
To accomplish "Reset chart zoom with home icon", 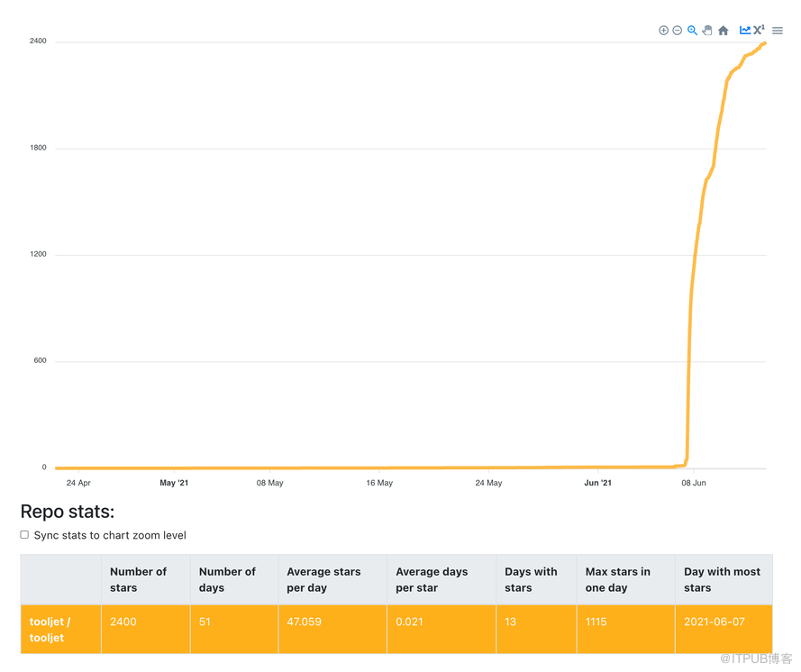I will coord(723,31).
